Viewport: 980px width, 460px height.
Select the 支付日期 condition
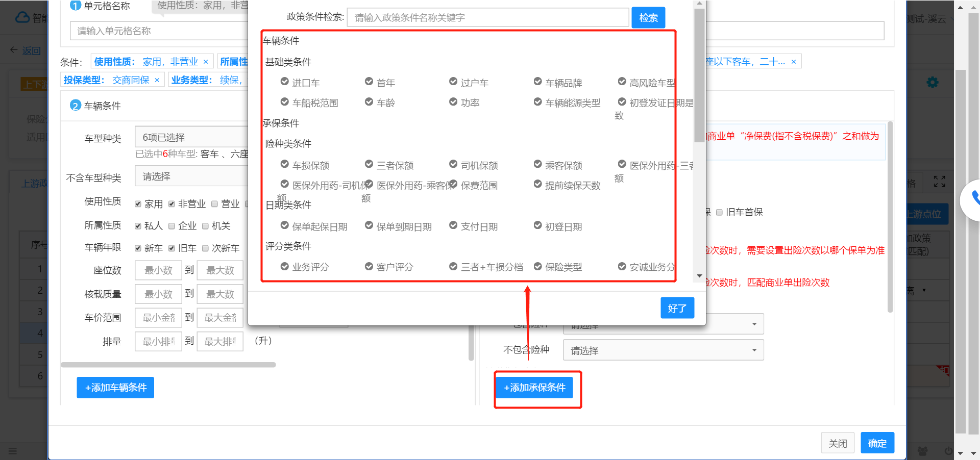(473, 226)
